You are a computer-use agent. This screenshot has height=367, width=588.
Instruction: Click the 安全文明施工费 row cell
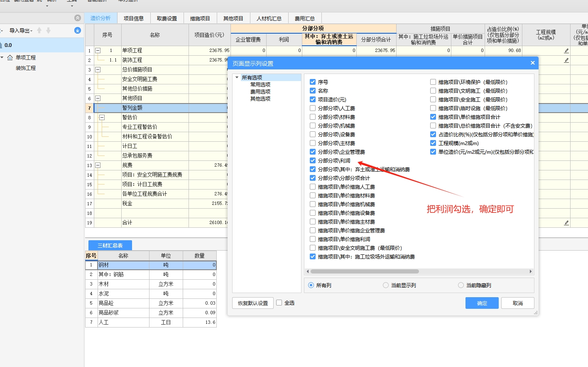(155, 79)
